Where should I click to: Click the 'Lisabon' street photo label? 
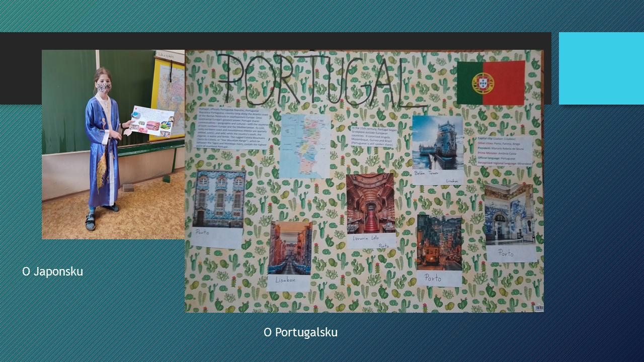pos(285,280)
